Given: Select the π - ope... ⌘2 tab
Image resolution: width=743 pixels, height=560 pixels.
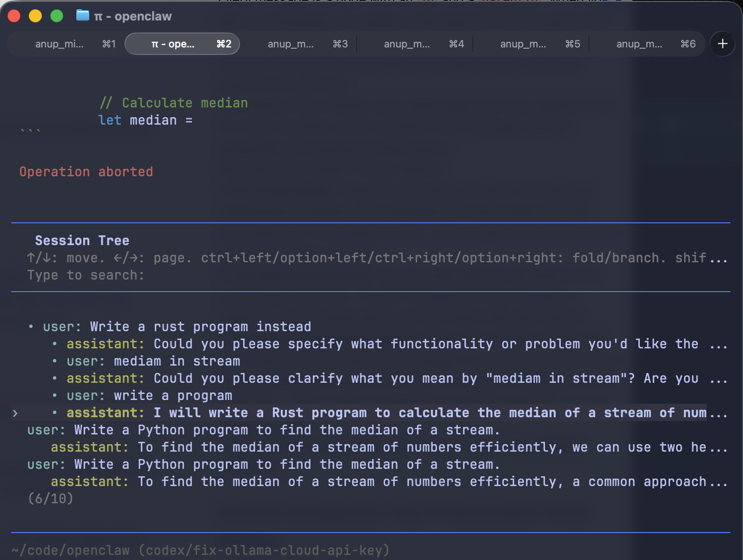Looking at the screenshot, I should [182, 44].
